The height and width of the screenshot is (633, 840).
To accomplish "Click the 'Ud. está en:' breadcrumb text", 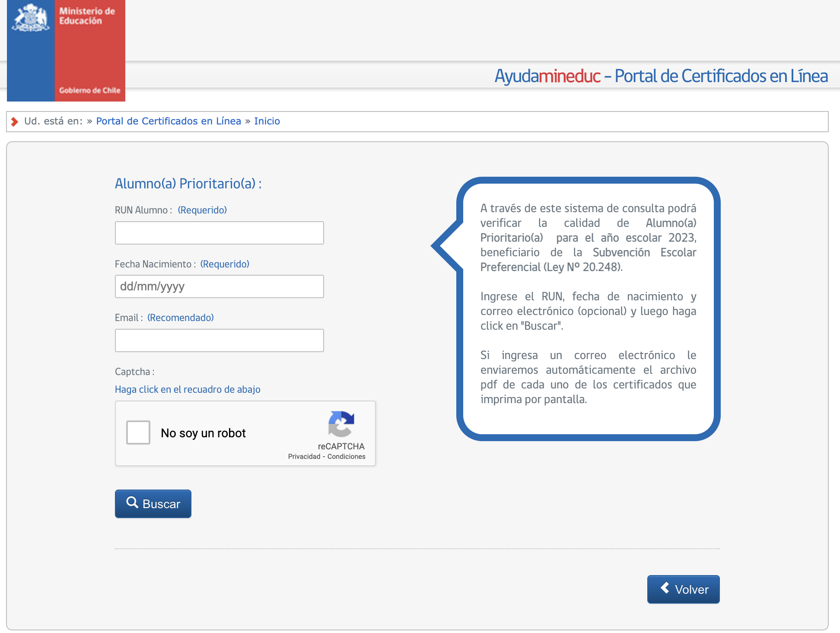I will coord(53,121).
